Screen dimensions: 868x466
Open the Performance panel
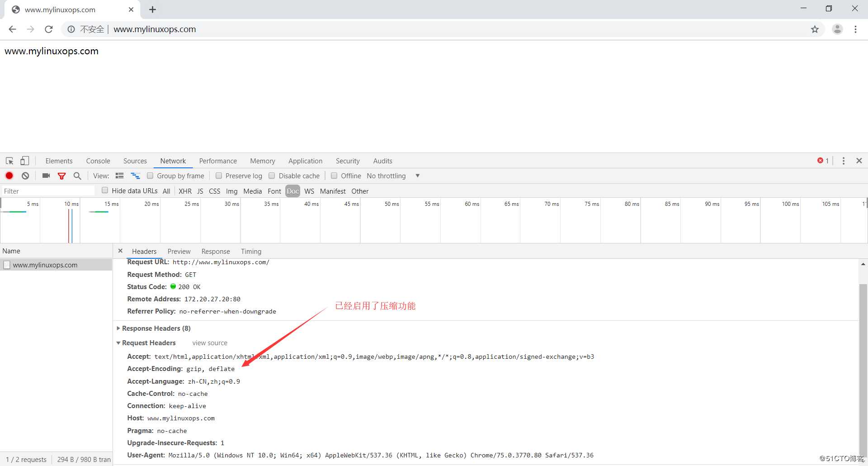(x=218, y=161)
